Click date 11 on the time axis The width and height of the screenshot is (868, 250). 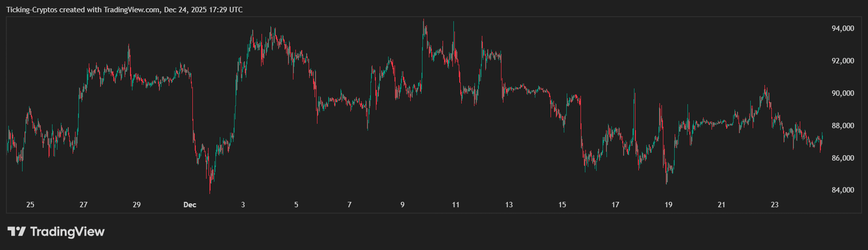[456, 205]
